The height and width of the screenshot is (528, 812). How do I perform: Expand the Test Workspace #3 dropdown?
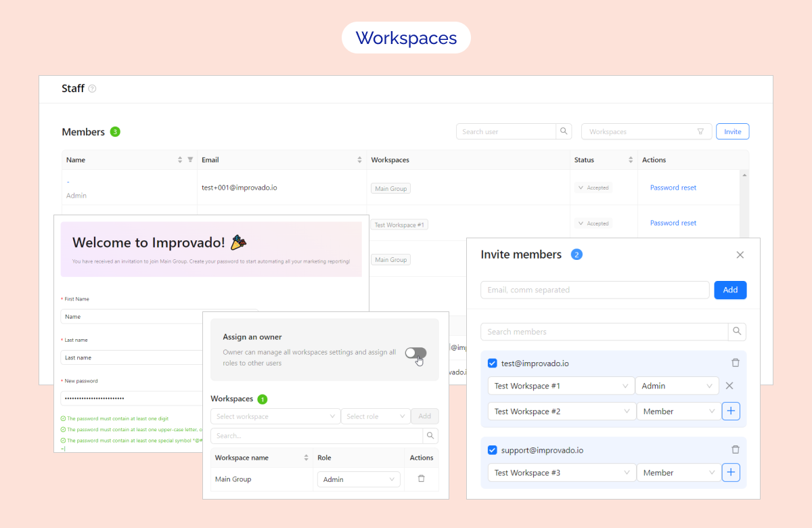pos(561,472)
